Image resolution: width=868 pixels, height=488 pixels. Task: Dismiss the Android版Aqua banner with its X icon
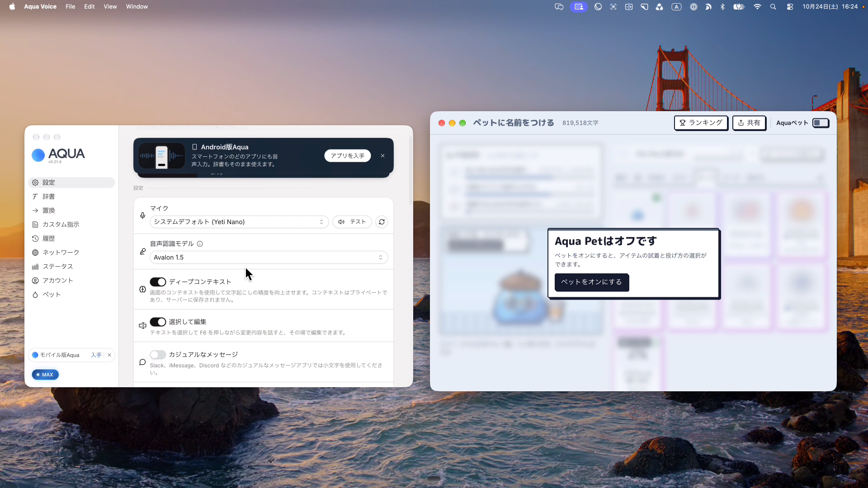[382, 156]
